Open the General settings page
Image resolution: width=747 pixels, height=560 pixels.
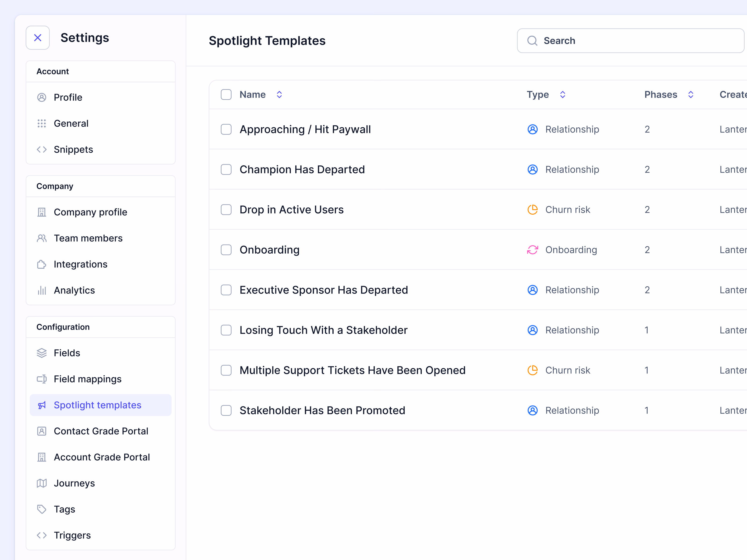click(x=101, y=123)
